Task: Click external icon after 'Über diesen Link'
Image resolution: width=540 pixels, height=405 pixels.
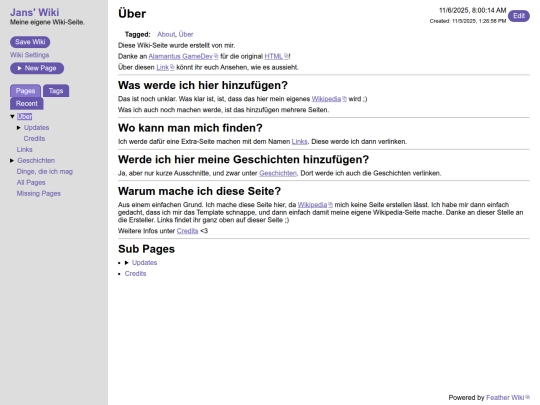Action: (172, 67)
